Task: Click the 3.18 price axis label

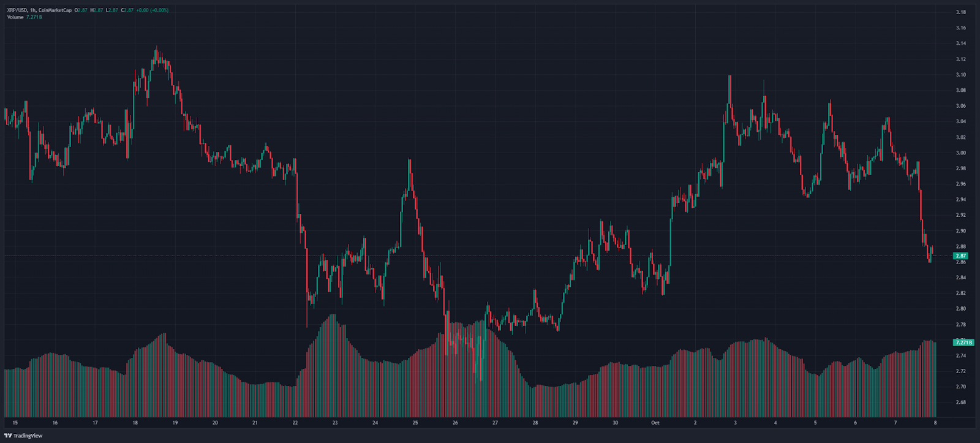Action: click(960, 12)
